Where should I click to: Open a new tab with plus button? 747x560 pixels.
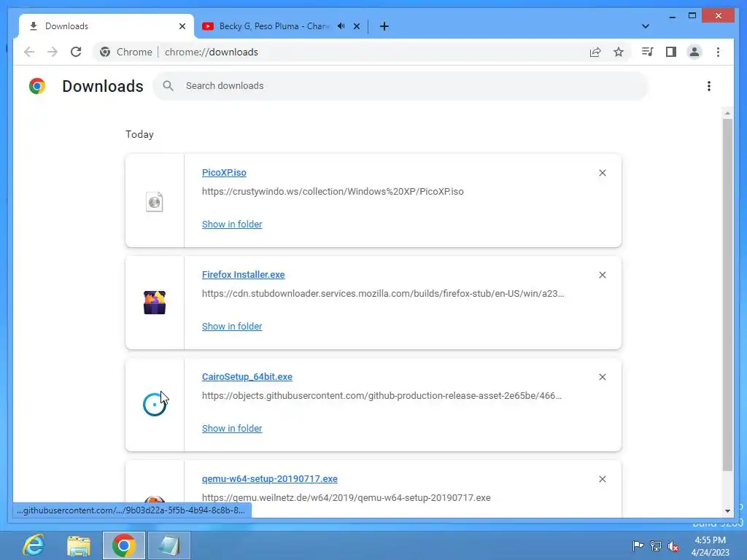(x=384, y=26)
